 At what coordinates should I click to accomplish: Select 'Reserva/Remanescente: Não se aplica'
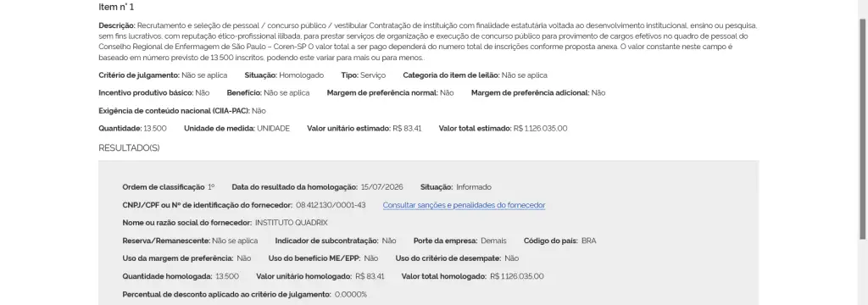(190, 241)
